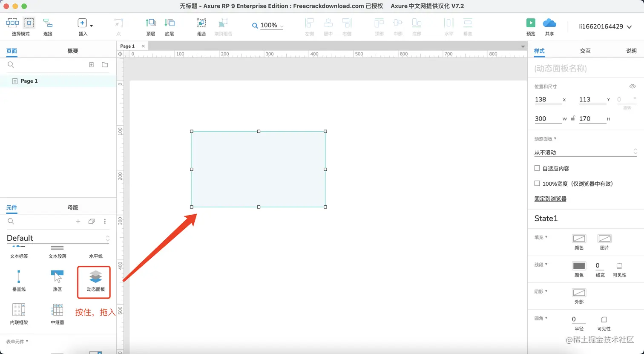Click the pages panel search icon
Image resolution: width=644 pixels, height=354 pixels.
click(x=11, y=65)
